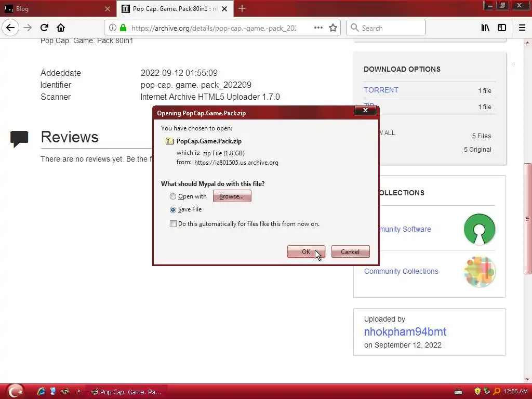Switch to the Blog tab
The width and height of the screenshot is (532, 399).
[58, 9]
